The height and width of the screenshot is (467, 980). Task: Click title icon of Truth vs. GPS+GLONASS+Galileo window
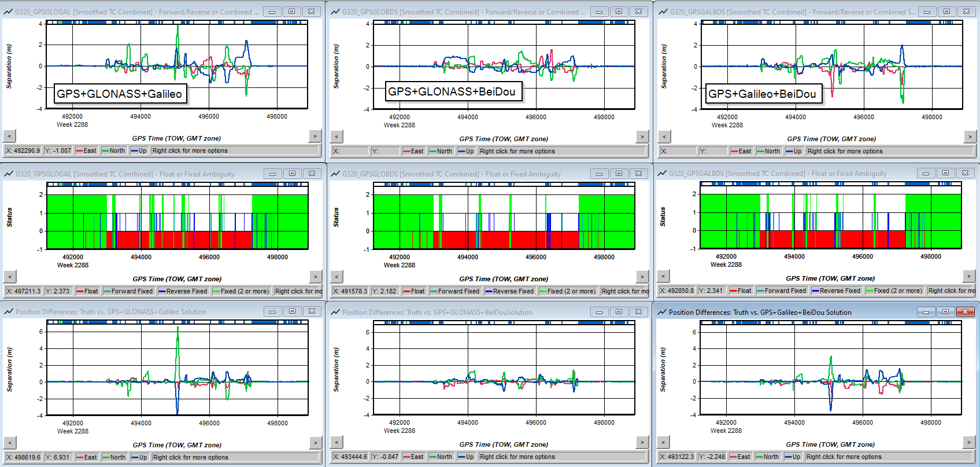pyautogui.click(x=9, y=311)
